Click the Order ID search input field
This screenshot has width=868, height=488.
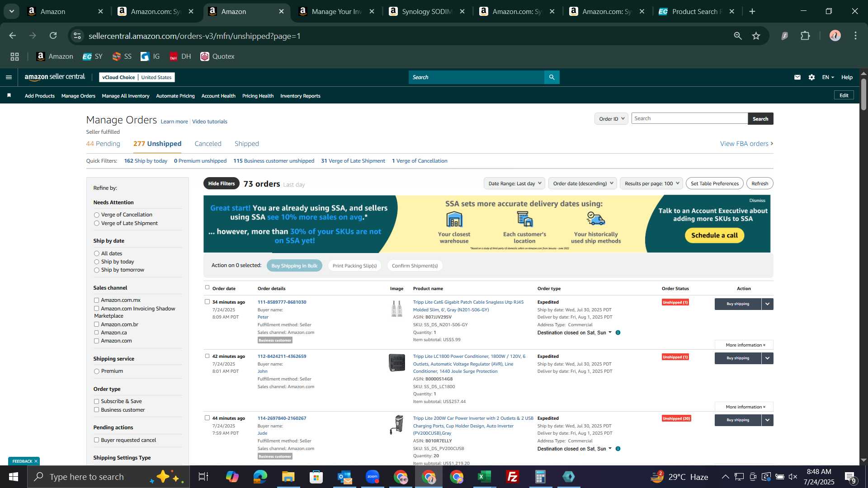689,118
